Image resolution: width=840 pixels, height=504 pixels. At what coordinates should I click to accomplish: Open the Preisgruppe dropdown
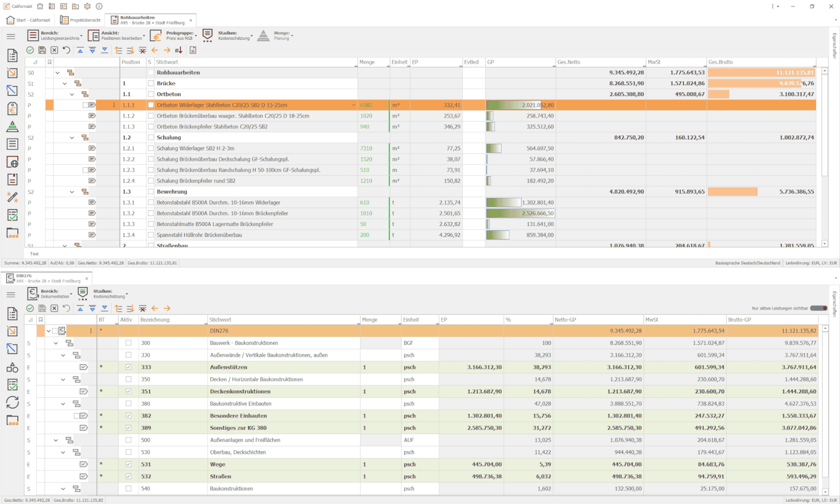[173, 35]
